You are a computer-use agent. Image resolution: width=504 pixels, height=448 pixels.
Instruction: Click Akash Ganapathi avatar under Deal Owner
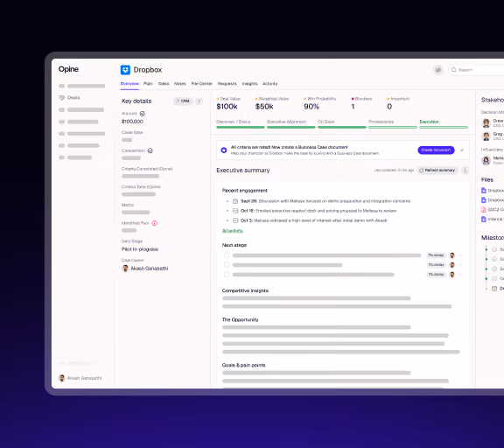coord(125,269)
